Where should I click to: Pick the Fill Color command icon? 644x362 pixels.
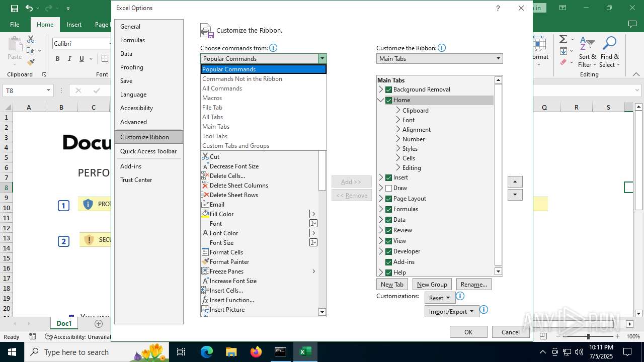click(205, 214)
